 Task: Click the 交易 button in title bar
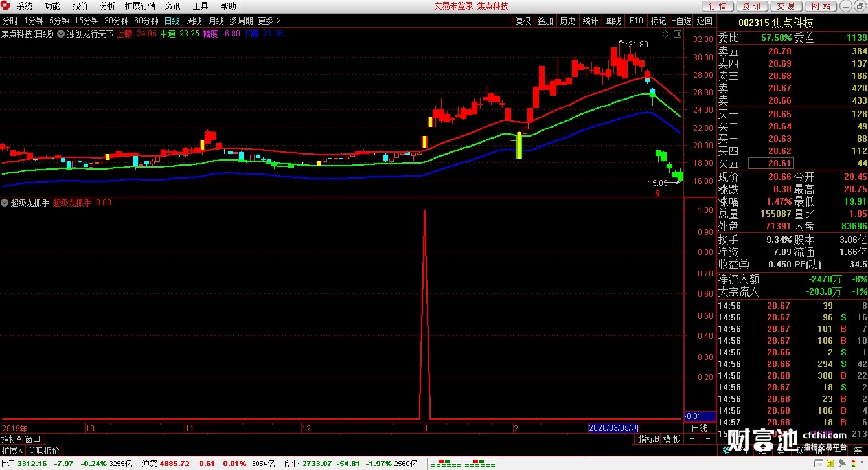coord(786,6)
